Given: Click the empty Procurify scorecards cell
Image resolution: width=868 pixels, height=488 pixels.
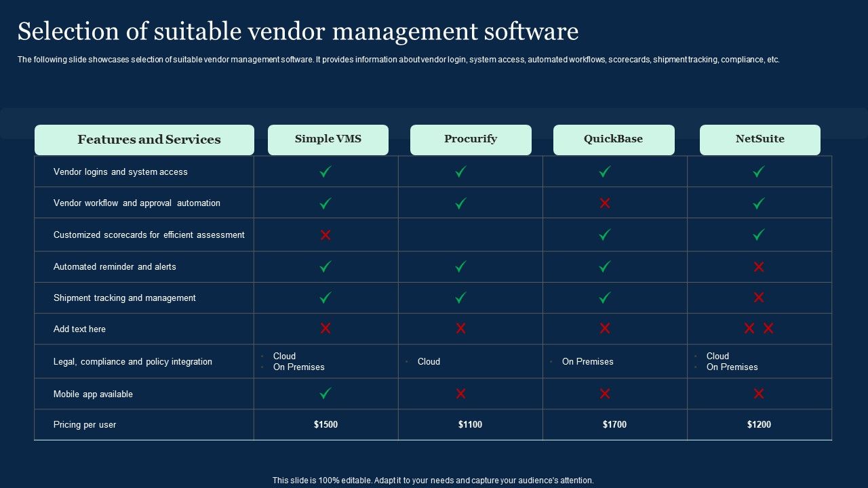Looking at the screenshot, I should coord(471,235).
